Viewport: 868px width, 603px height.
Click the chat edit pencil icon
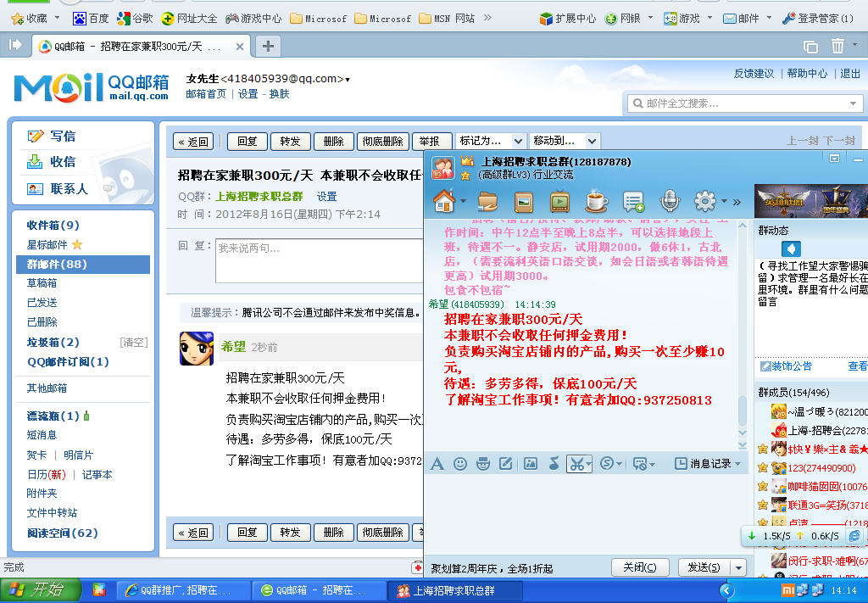point(506,464)
